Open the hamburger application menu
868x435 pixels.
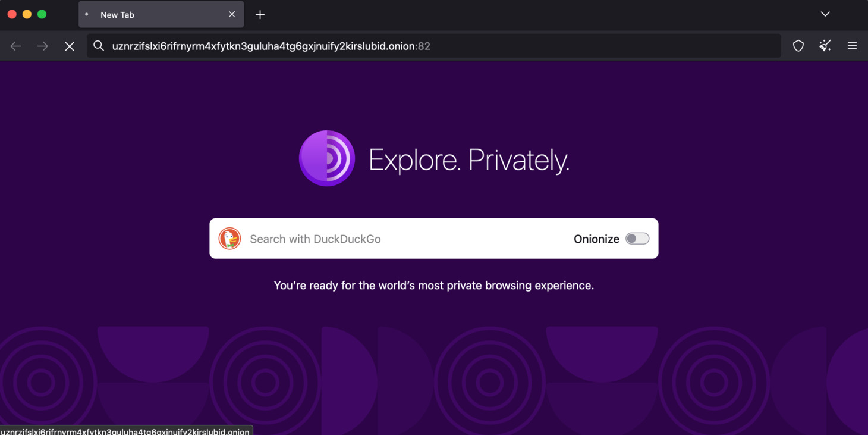pos(852,46)
